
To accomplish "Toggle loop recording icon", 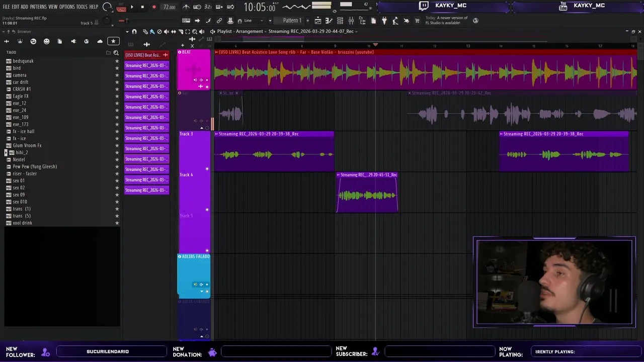I will (230, 7).
